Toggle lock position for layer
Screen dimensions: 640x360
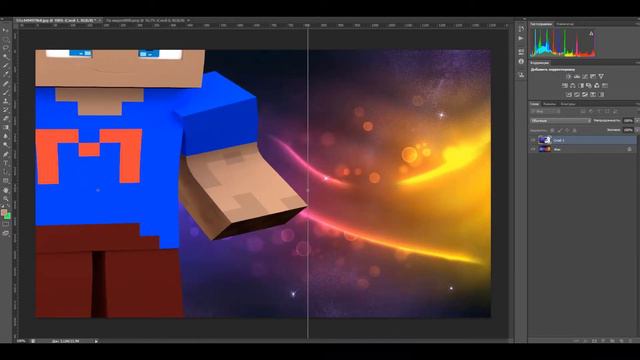coord(567,130)
